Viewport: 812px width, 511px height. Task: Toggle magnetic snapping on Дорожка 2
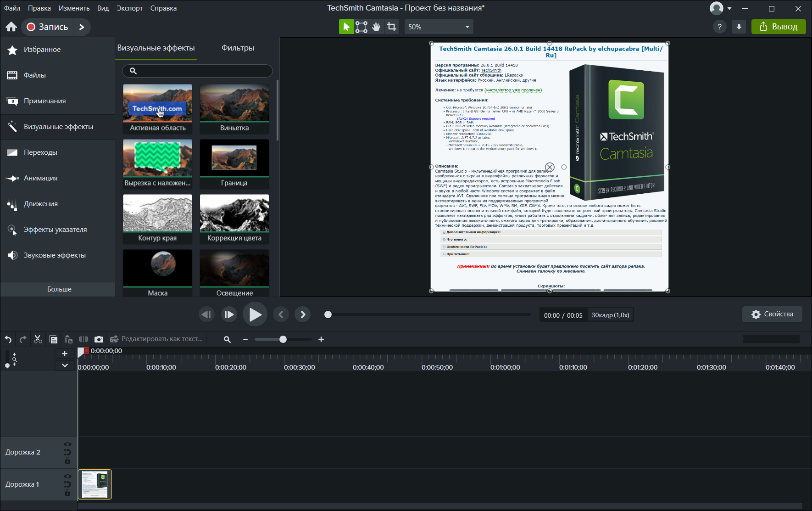tap(67, 452)
